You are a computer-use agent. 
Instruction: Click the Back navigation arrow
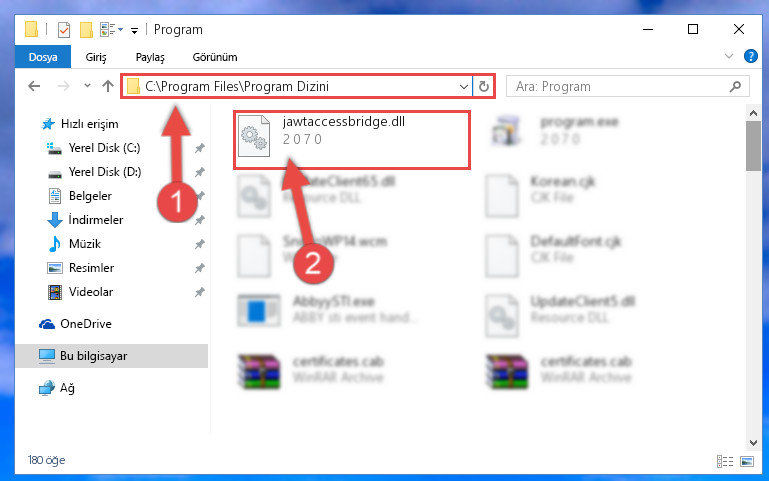[x=34, y=86]
